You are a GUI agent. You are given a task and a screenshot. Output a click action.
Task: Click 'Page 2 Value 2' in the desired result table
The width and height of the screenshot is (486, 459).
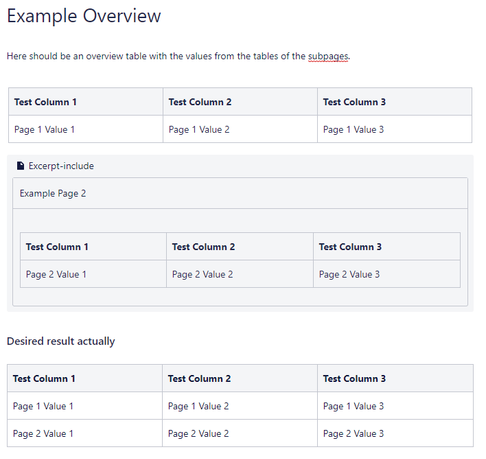pos(240,433)
